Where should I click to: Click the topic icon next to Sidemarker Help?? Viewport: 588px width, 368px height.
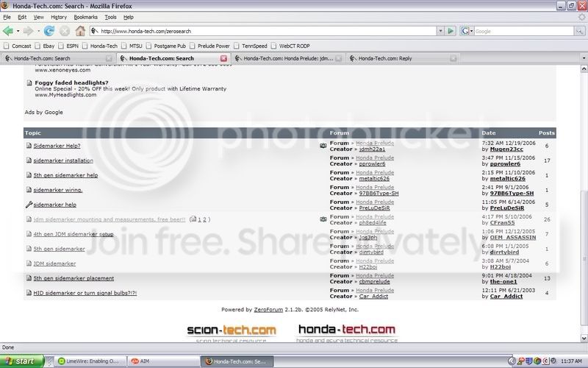tap(29, 146)
